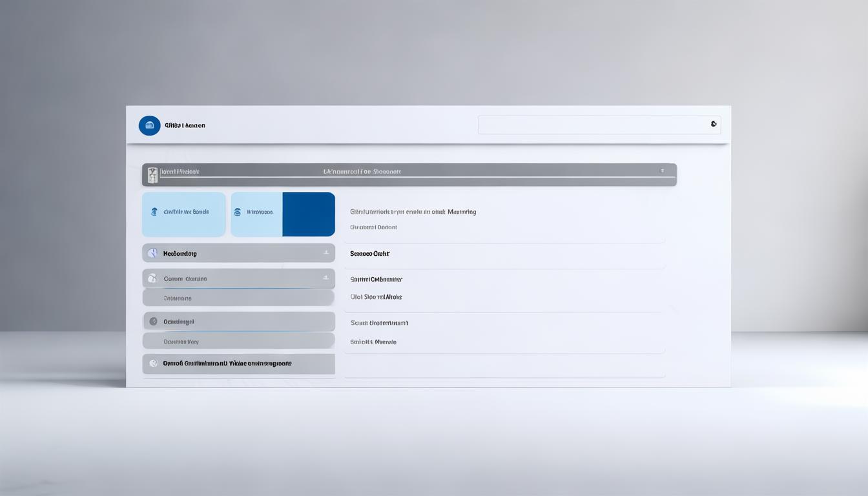Open the sub-item beneath the 'Comm Clonine' row
The image size is (868, 496).
point(238,298)
